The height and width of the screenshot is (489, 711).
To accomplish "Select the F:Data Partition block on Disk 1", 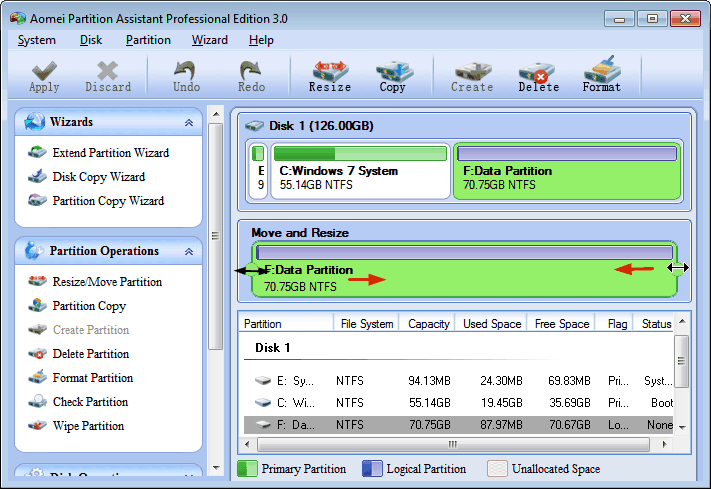I will (x=567, y=171).
